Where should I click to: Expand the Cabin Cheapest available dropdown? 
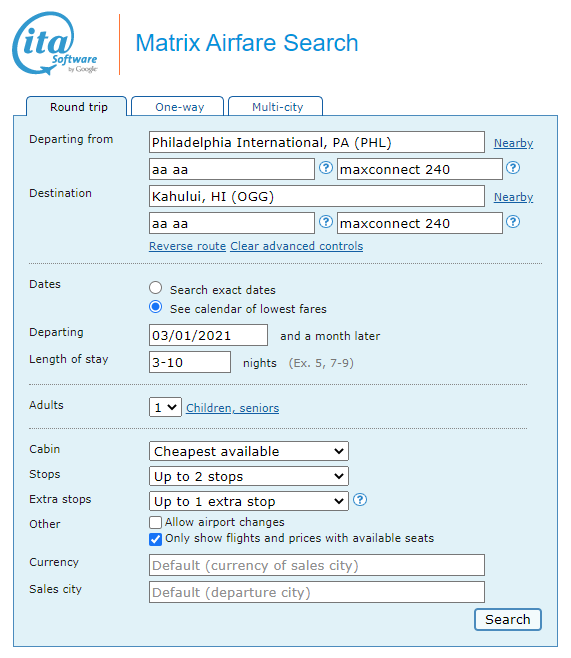point(249,451)
